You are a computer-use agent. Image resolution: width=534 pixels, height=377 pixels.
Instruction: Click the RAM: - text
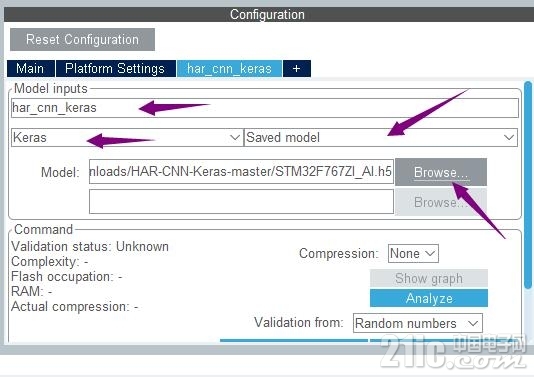(32, 292)
